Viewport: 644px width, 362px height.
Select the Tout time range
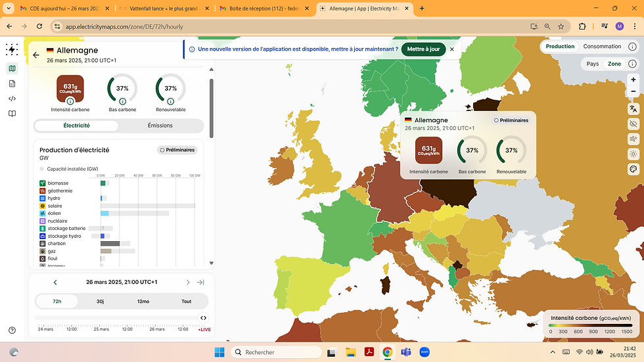tap(187, 302)
